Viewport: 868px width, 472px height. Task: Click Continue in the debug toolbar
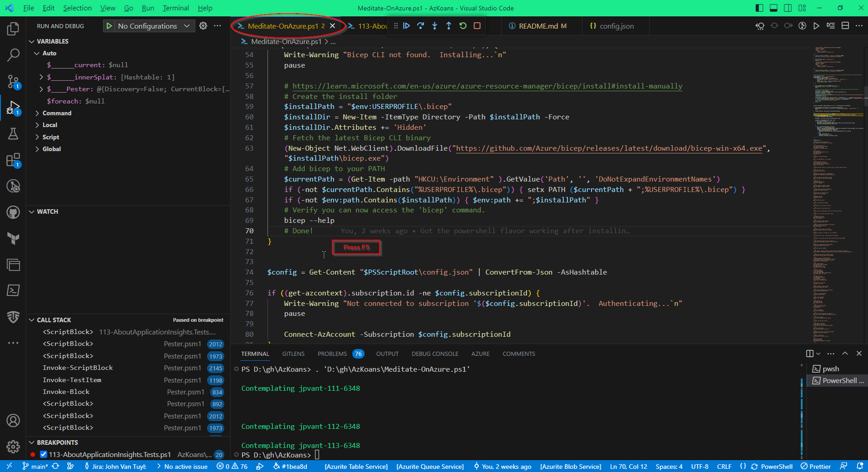407,26
